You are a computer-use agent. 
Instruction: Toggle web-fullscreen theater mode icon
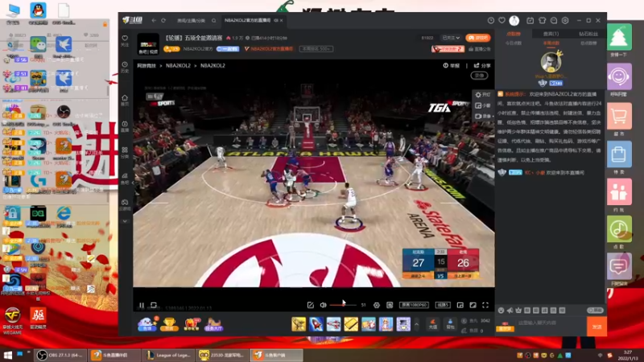(x=473, y=305)
